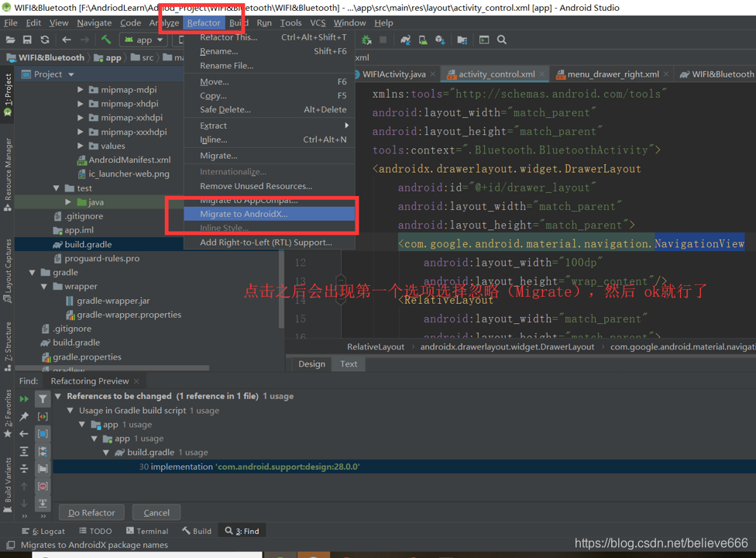Click the Search Everywhere magnifier icon
Image resolution: width=756 pixels, height=558 pixels.
(502, 40)
